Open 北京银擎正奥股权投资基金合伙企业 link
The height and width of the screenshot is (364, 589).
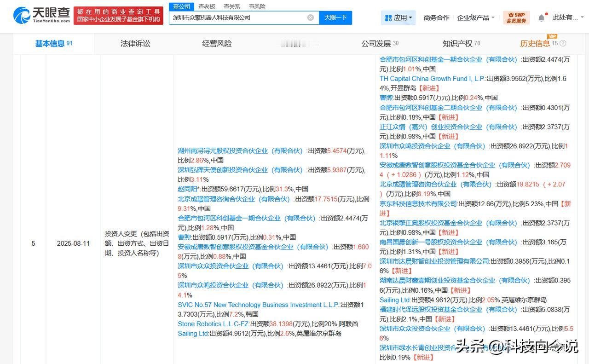coord(449,223)
